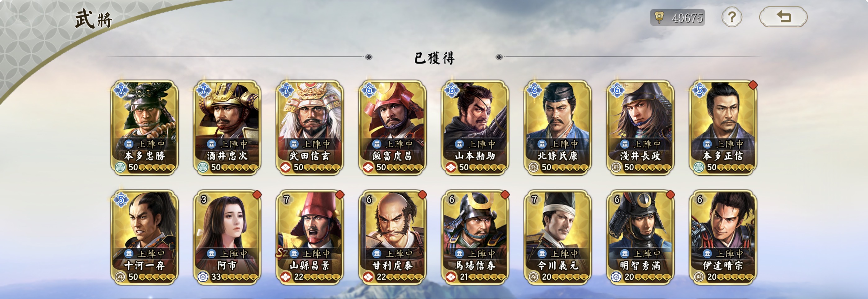Click red notification badge on 明智秀滿
The width and height of the screenshot is (868, 299).
[670, 195]
